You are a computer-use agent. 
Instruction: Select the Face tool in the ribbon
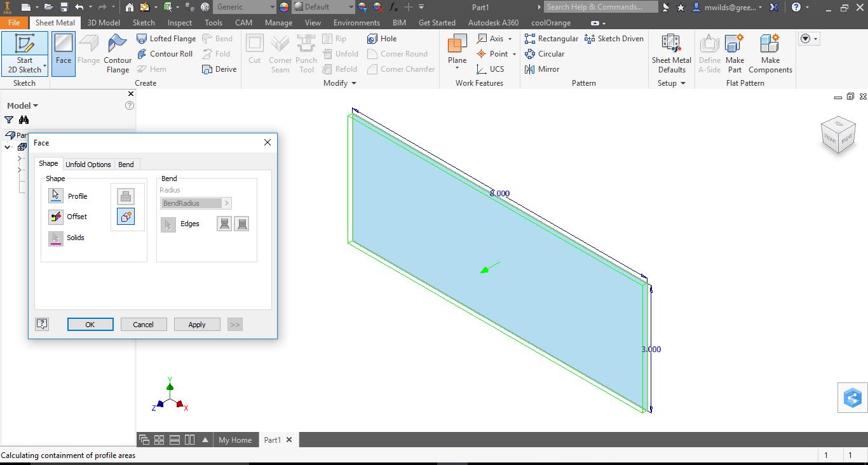click(x=64, y=53)
